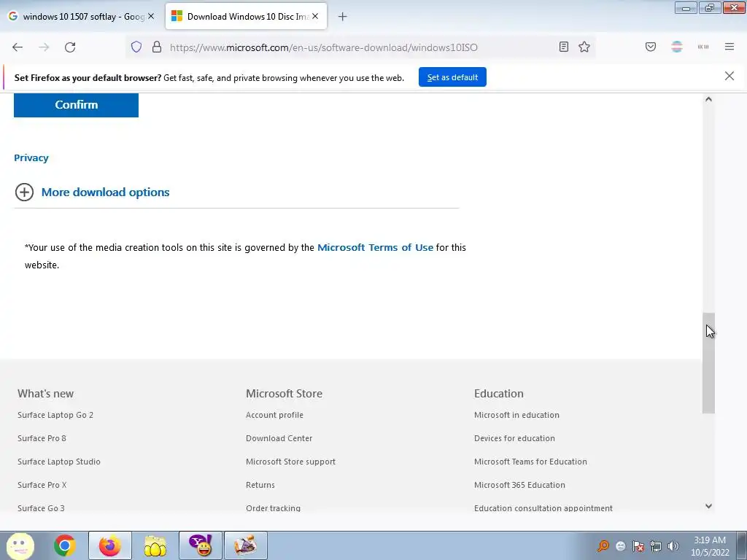Close the Google search tab
Image resolution: width=747 pixels, height=560 pixels.
(x=151, y=16)
